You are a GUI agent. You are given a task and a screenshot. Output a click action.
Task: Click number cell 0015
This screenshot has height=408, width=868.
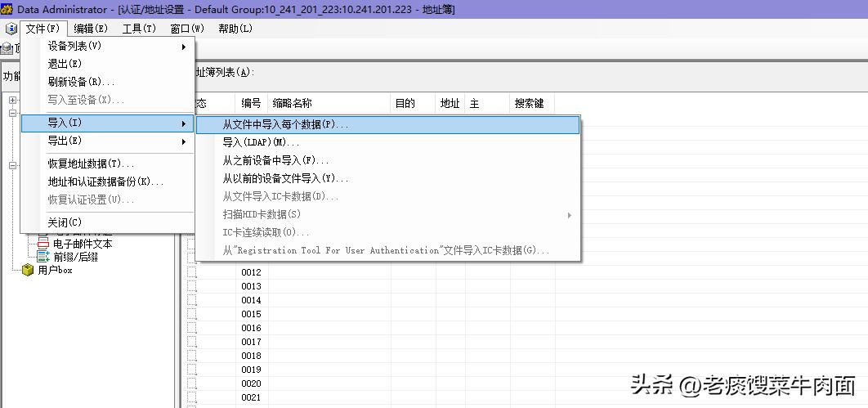(x=252, y=314)
